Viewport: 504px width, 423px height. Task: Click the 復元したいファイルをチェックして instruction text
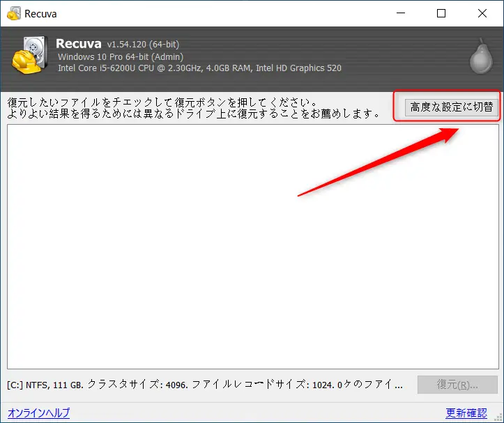(162, 102)
